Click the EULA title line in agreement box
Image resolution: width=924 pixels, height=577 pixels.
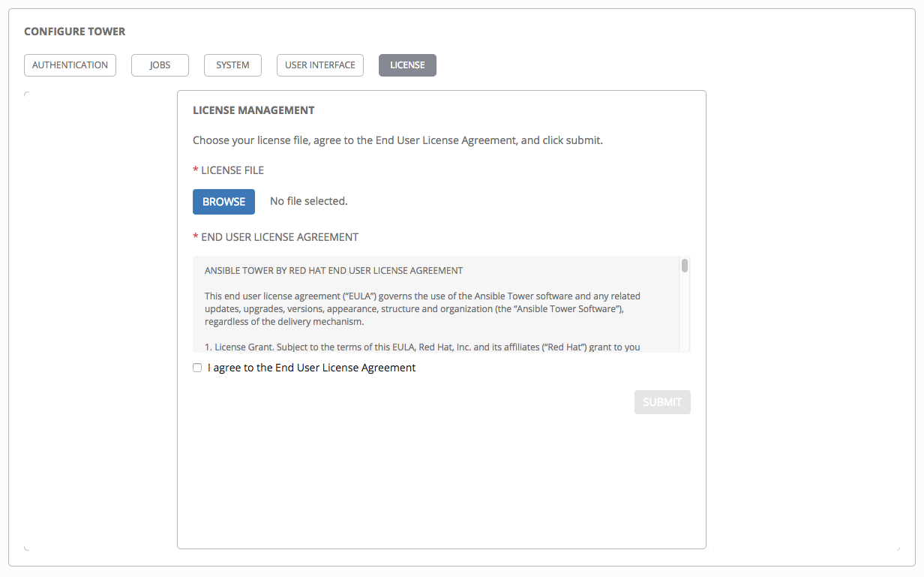tap(334, 270)
